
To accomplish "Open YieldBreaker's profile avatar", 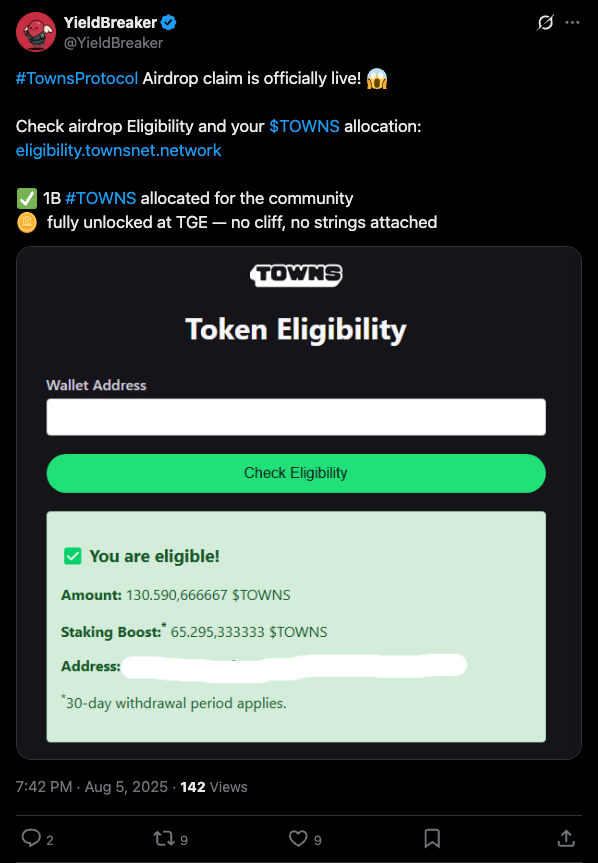I will pos(36,32).
